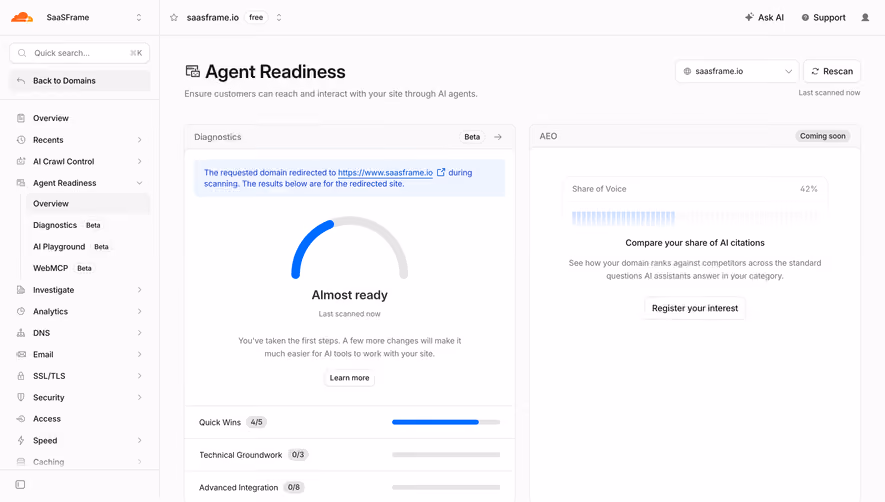Expand the Speed section chevron
Image resolution: width=885 pixels, height=502 pixels.
click(139, 440)
